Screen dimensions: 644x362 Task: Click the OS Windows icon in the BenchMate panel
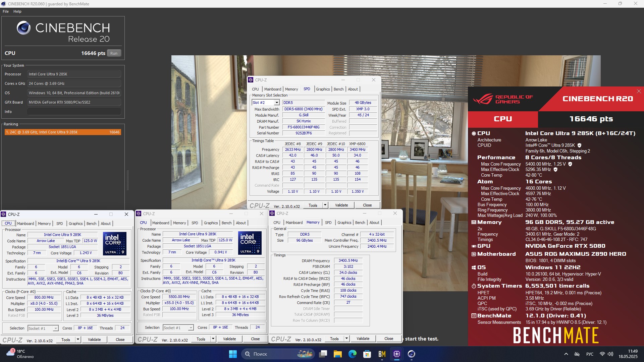(x=474, y=267)
